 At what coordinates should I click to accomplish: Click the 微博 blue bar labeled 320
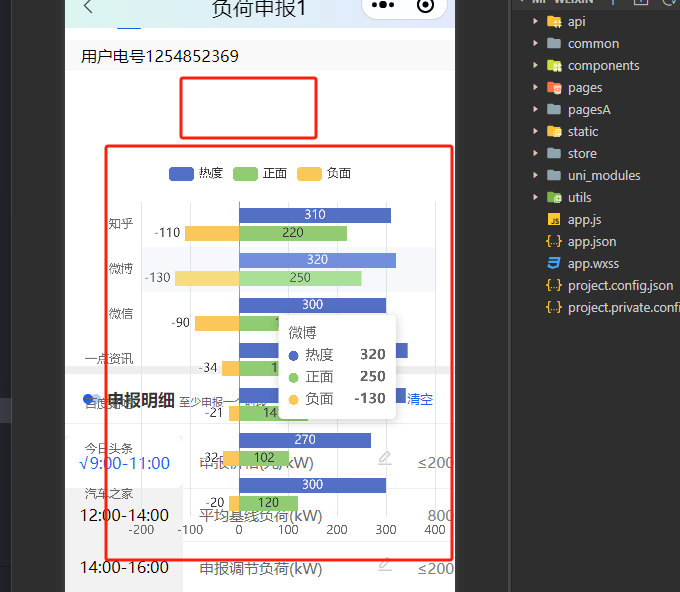pyautogui.click(x=317, y=260)
